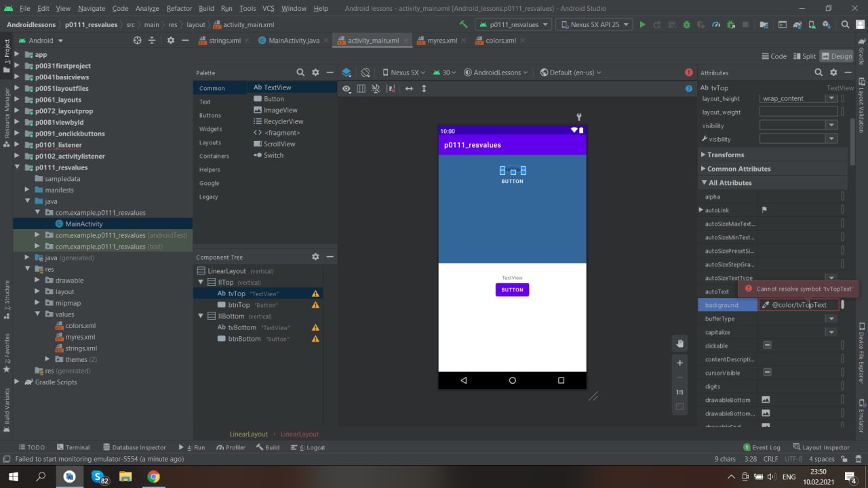The height and width of the screenshot is (488, 868).
Task: Run the app with green play icon
Action: [642, 24]
